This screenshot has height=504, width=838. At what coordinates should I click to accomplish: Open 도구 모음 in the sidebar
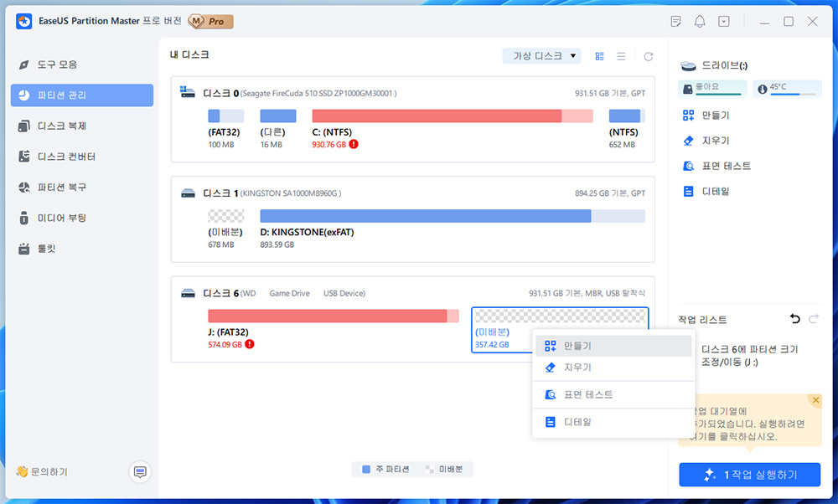pos(81,64)
